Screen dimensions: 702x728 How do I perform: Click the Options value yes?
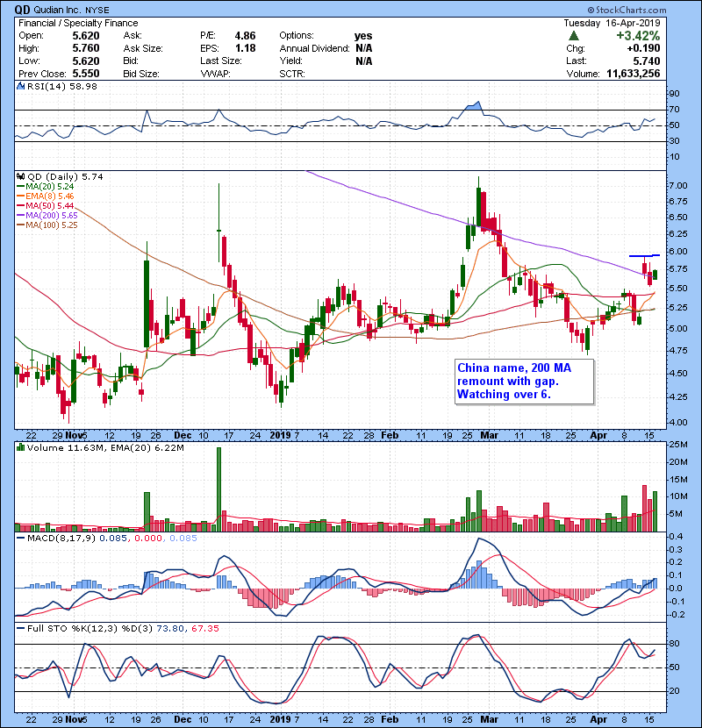pos(363,36)
